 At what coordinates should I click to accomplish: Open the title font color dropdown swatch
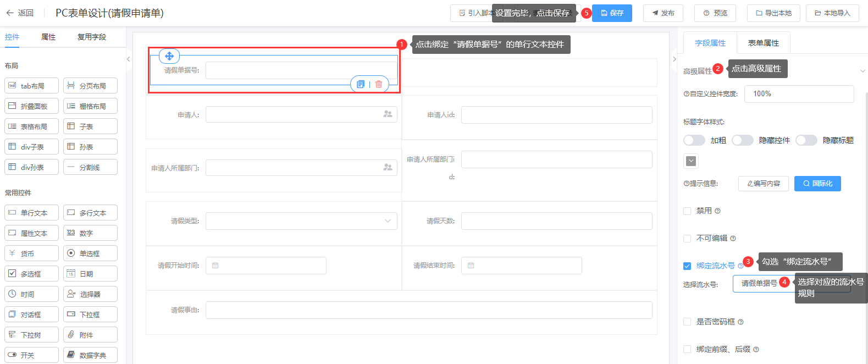692,161
